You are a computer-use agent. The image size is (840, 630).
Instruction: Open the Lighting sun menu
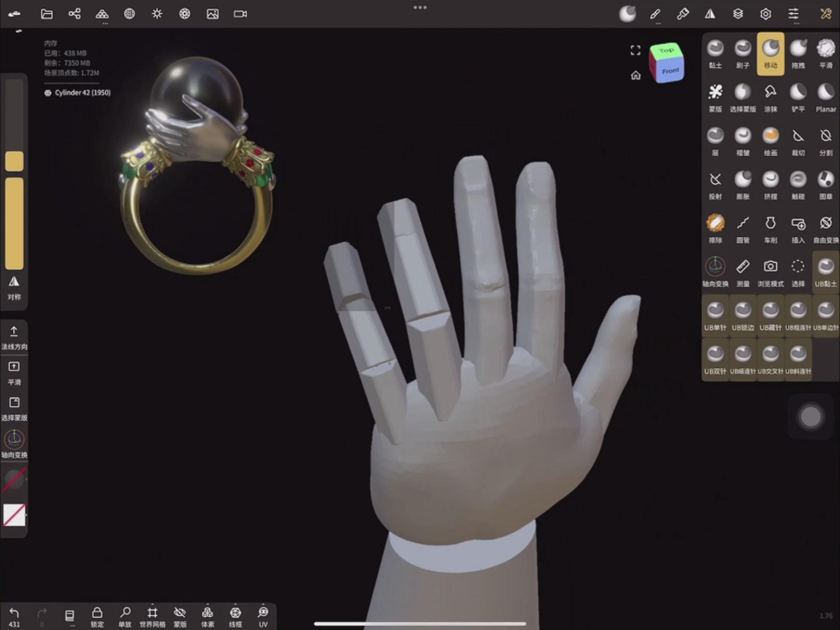157,14
